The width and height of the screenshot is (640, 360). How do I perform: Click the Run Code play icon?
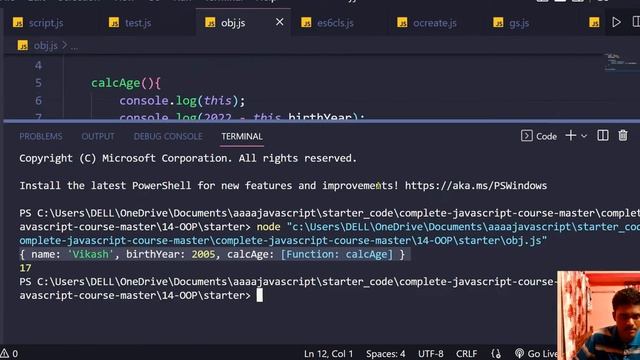(x=616, y=22)
